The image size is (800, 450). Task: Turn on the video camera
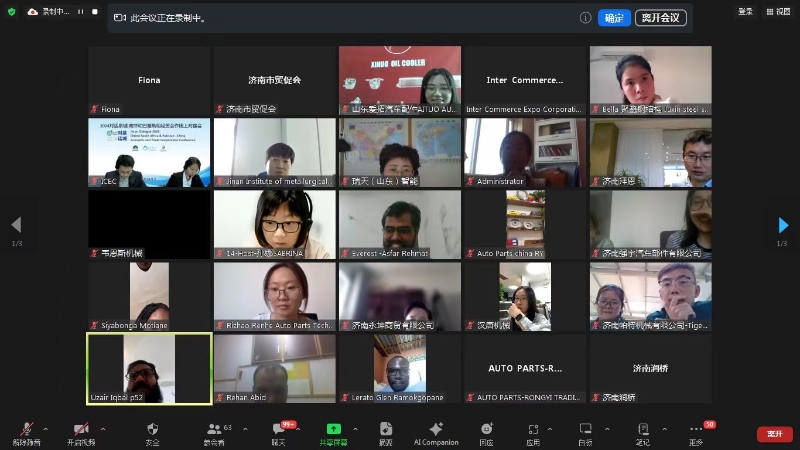[83, 432]
